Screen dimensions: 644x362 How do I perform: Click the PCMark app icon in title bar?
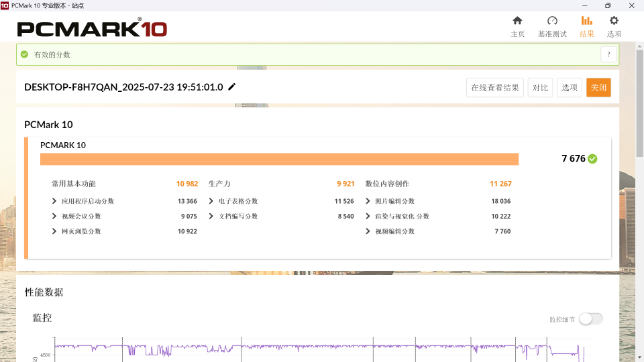click(5, 5)
